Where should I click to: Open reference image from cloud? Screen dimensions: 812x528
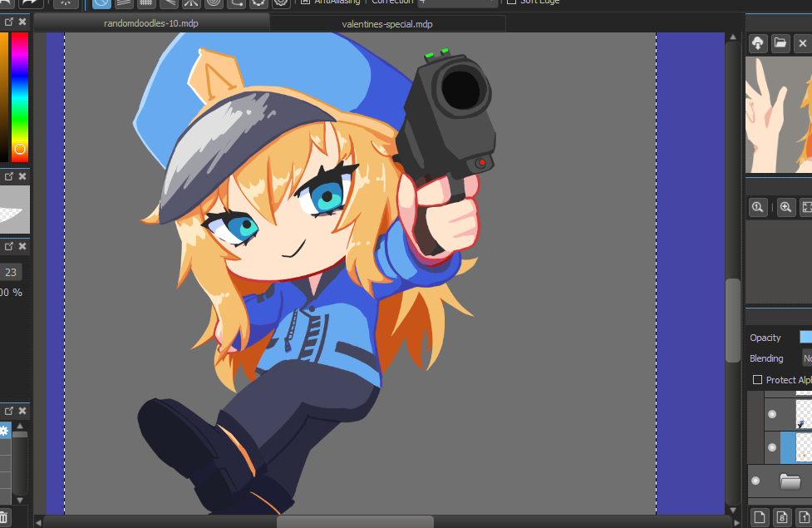click(757, 43)
